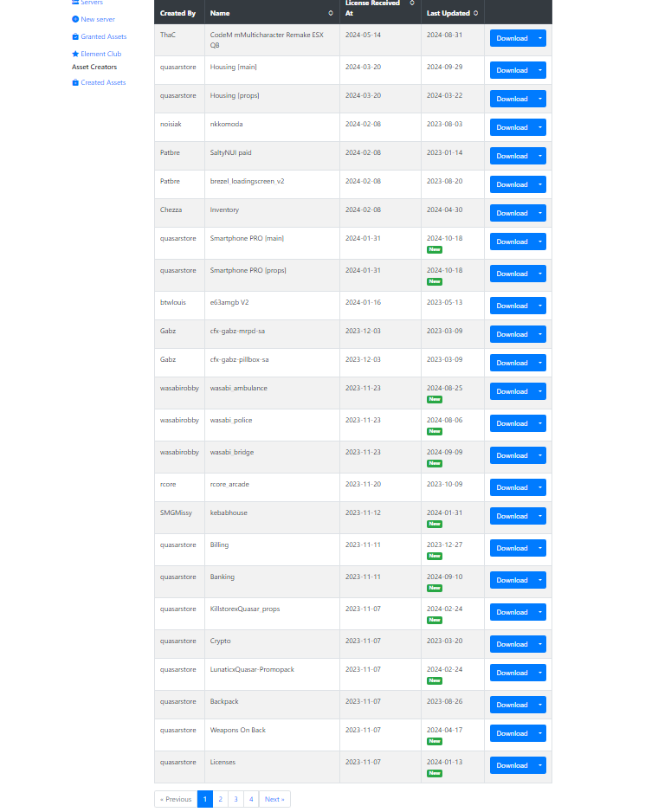Click the Next » pagination link

coord(274,800)
